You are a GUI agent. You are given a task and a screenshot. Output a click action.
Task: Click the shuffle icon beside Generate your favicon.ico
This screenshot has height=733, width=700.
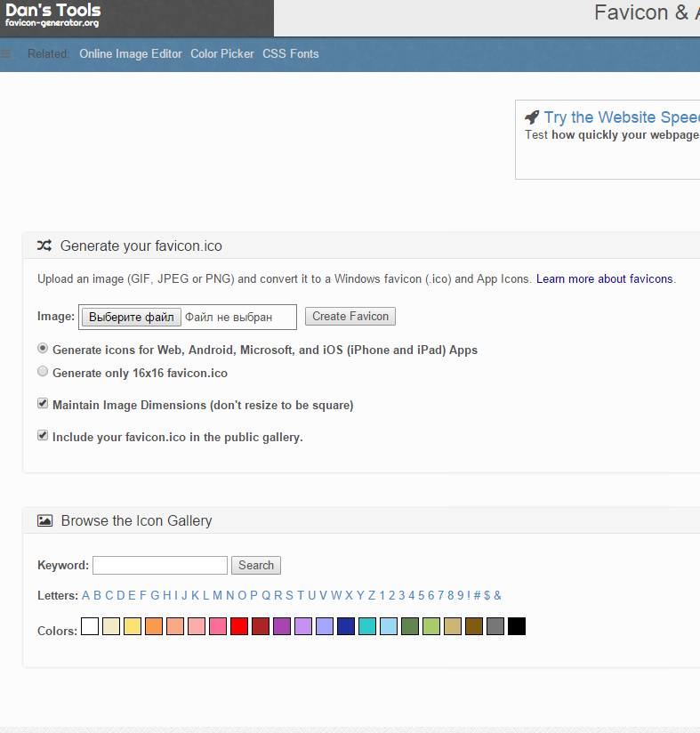[x=44, y=246]
